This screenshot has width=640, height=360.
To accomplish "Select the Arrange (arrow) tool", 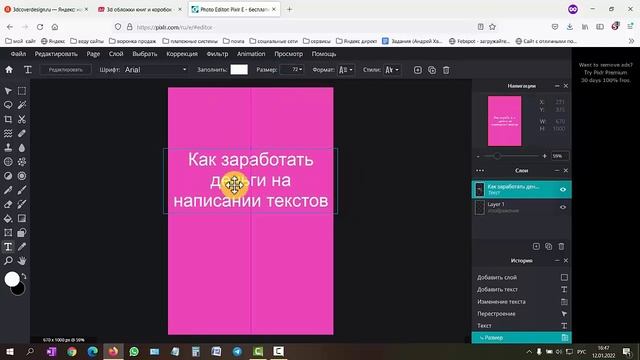I will [8, 91].
